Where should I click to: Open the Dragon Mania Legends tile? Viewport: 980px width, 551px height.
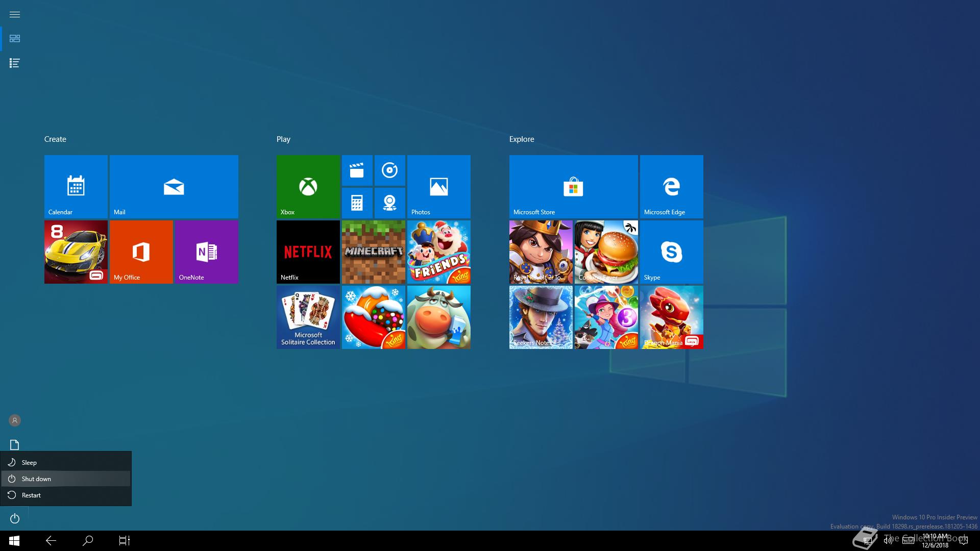pos(671,317)
